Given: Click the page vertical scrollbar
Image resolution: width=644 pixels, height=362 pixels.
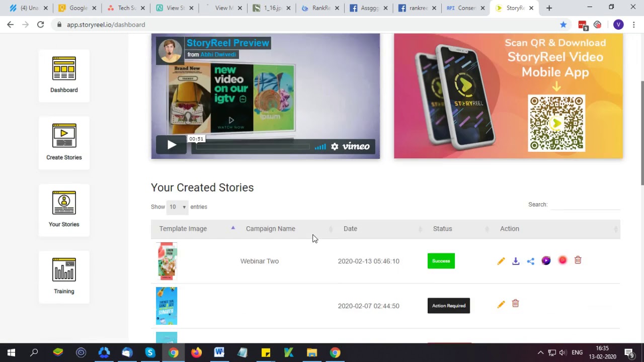Looking at the screenshot, I should (641, 133).
